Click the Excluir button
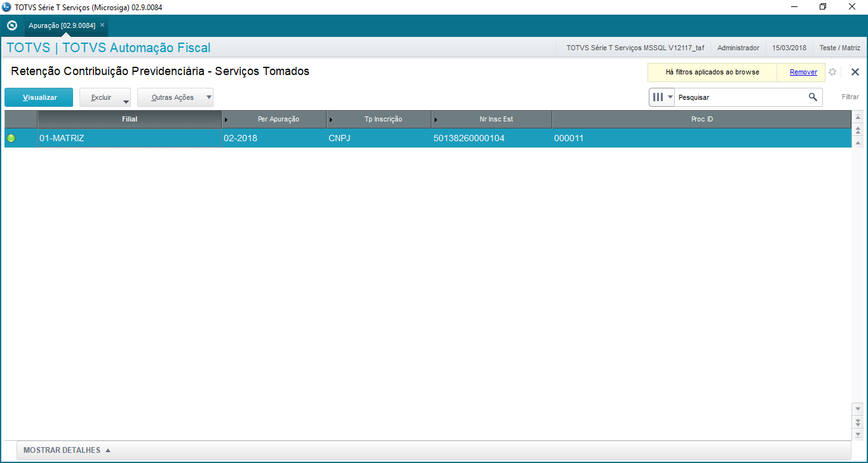 tap(101, 97)
